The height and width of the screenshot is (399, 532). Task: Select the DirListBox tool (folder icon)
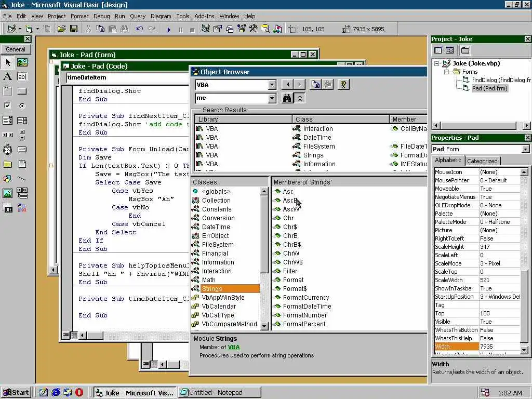point(7,164)
